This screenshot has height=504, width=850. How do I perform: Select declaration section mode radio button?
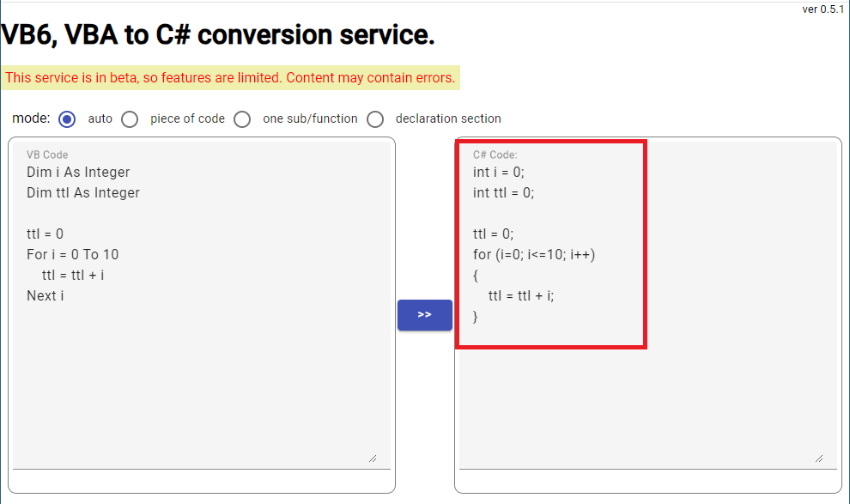coord(375,119)
